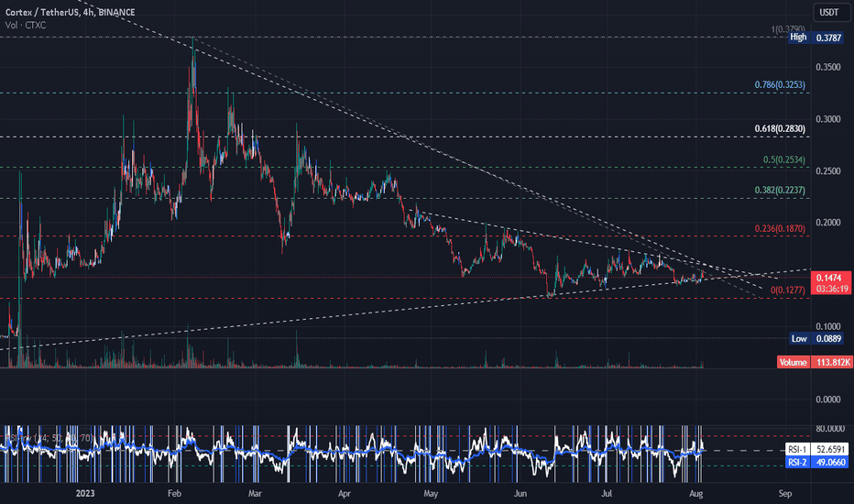Select the 0.236(0.1870) Fibonacci level label

click(x=780, y=228)
